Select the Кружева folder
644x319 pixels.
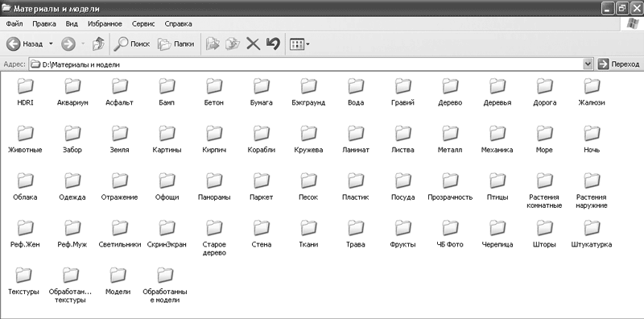pos(308,140)
